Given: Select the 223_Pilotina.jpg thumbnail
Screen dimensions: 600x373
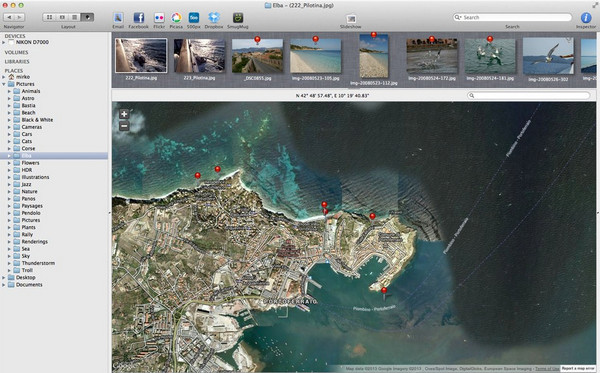Looking at the screenshot, I should point(199,56).
